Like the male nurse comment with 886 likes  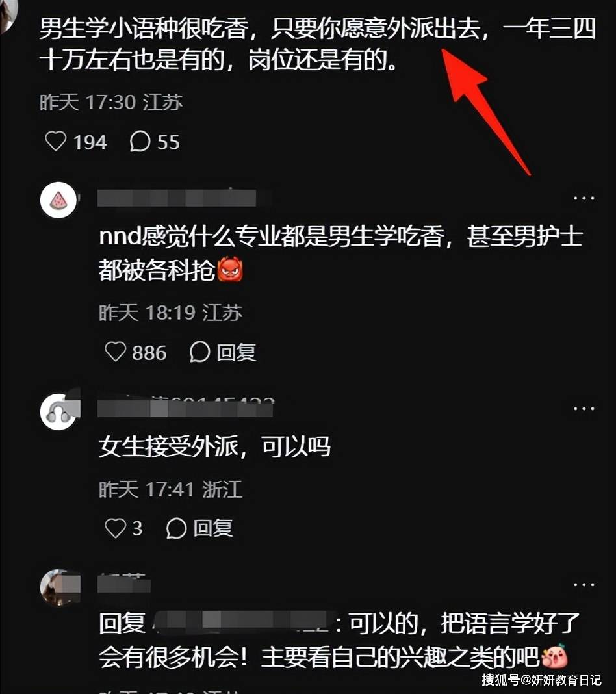point(135,352)
